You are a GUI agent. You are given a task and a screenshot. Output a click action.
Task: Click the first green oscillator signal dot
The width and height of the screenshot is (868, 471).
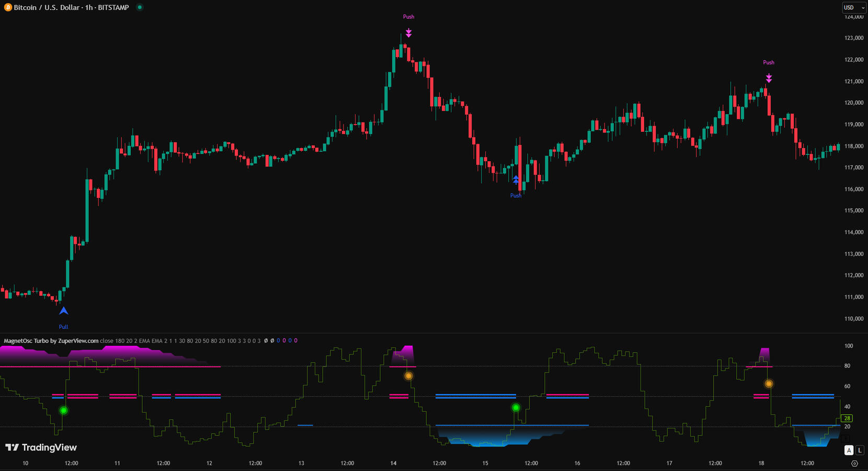click(63, 410)
